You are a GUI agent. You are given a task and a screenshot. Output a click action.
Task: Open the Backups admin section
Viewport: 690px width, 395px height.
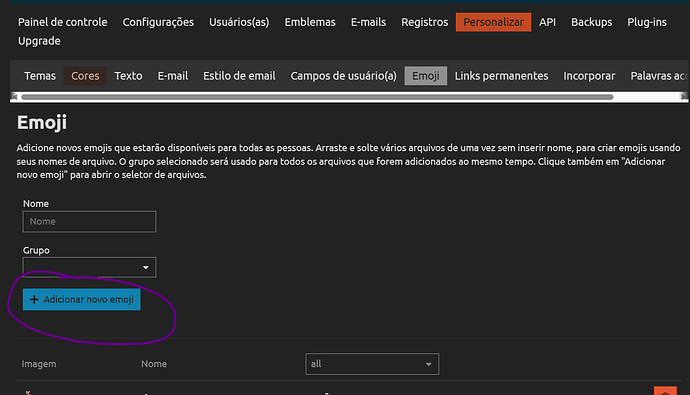tap(591, 22)
